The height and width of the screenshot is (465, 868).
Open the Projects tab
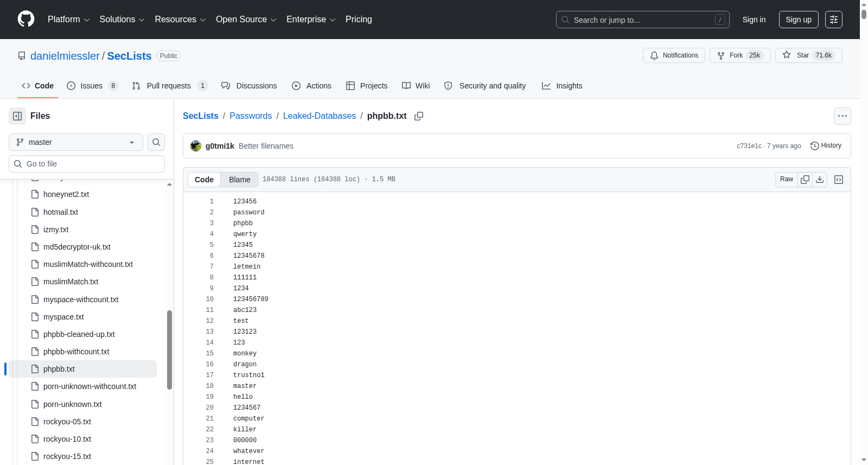(x=367, y=86)
